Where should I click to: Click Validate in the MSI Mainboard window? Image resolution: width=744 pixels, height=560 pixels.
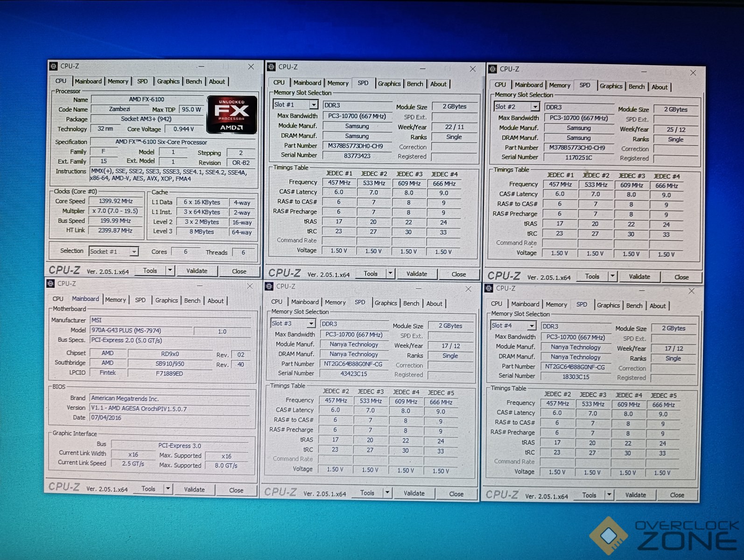point(194,490)
